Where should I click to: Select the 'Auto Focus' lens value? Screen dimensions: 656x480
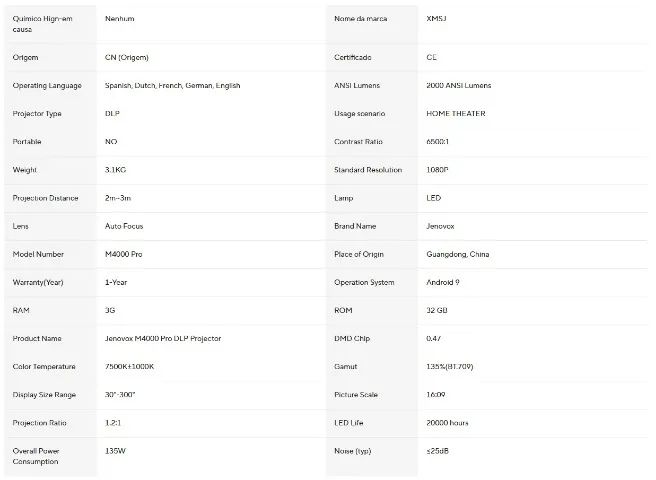tap(124, 227)
